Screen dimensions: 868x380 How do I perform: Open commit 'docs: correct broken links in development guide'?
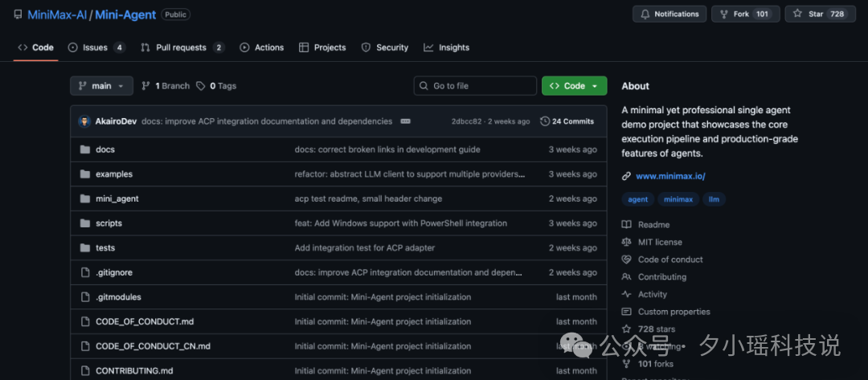pos(387,149)
